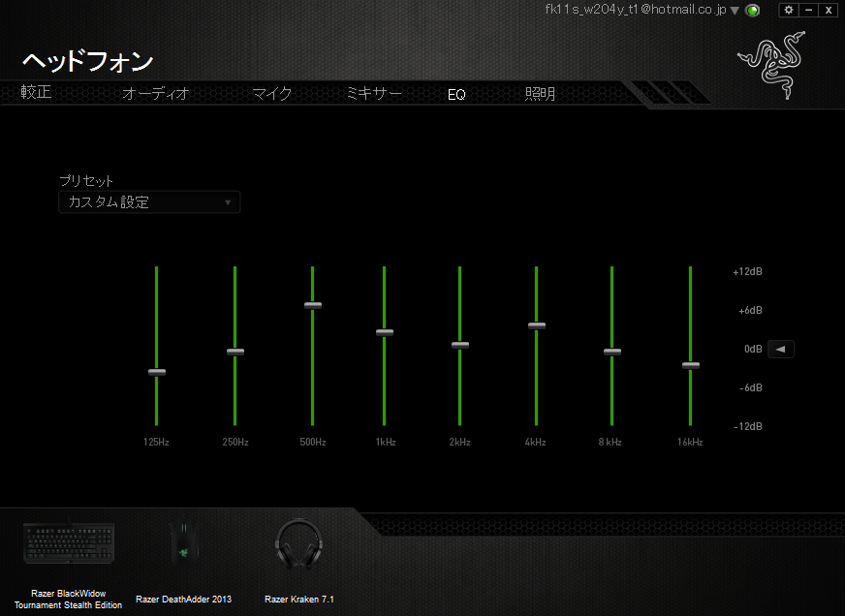The height and width of the screenshot is (616, 845).
Task: Click the green online status indicator
Action: click(752, 11)
